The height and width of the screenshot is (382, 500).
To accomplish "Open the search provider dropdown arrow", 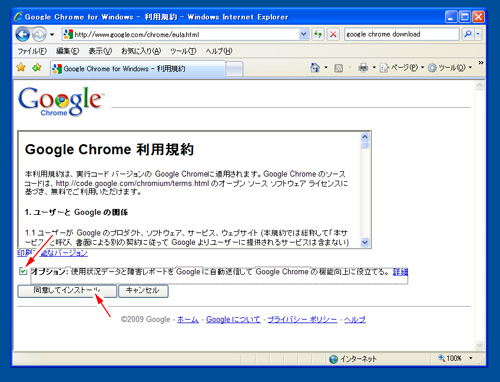I will point(478,34).
